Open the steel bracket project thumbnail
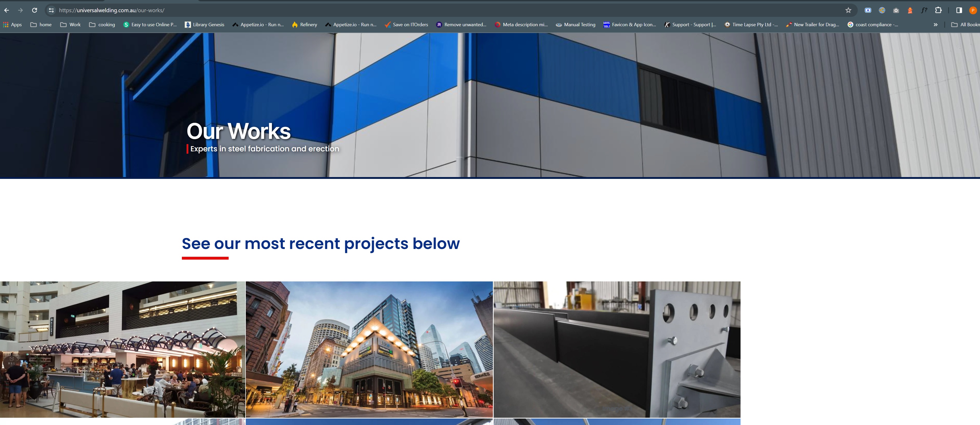 [617, 349]
